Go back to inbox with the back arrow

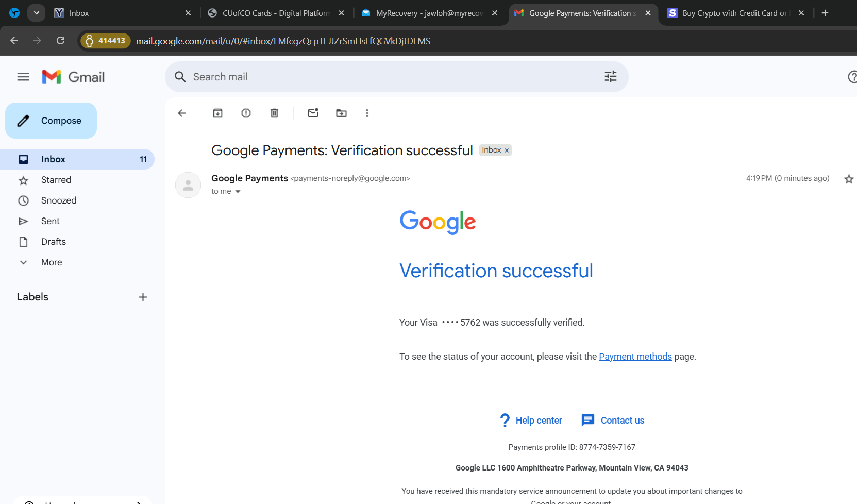(x=182, y=113)
